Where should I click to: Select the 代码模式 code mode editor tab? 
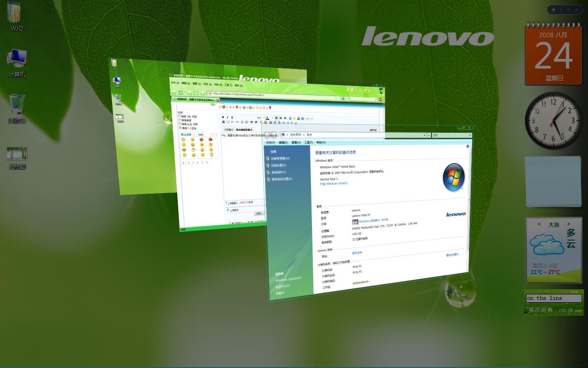(x=229, y=130)
